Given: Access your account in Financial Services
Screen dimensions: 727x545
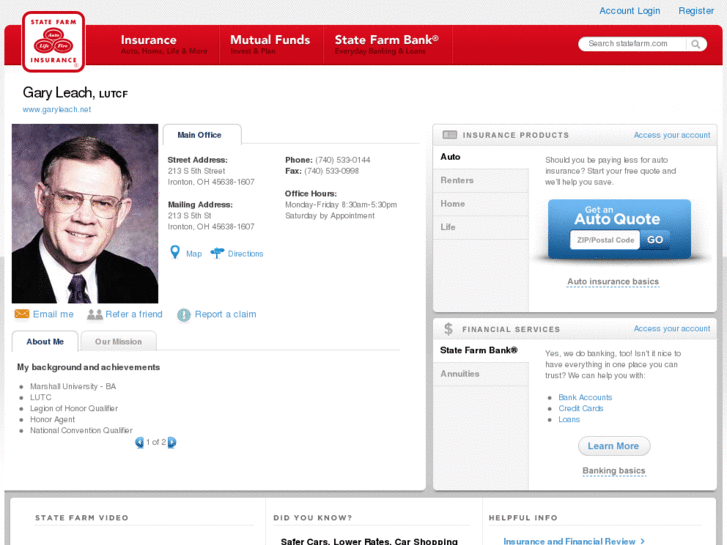Looking at the screenshot, I should (672, 328).
